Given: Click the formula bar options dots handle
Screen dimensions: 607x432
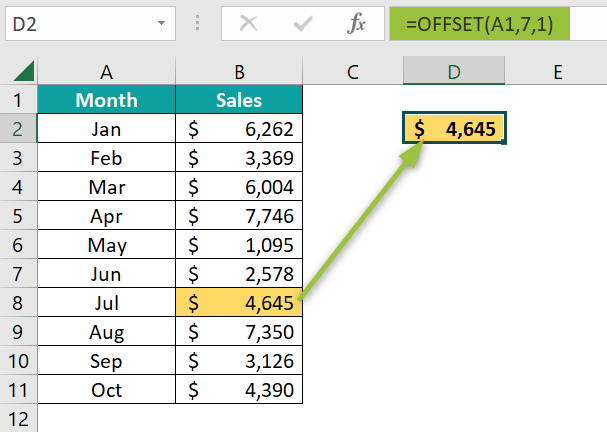Looking at the screenshot, I should click(x=197, y=23).
